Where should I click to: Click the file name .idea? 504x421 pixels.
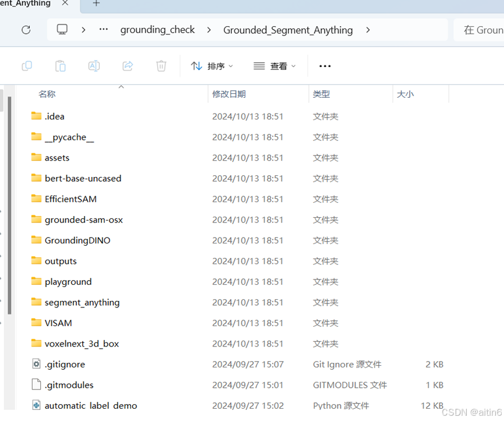point(55,116)
